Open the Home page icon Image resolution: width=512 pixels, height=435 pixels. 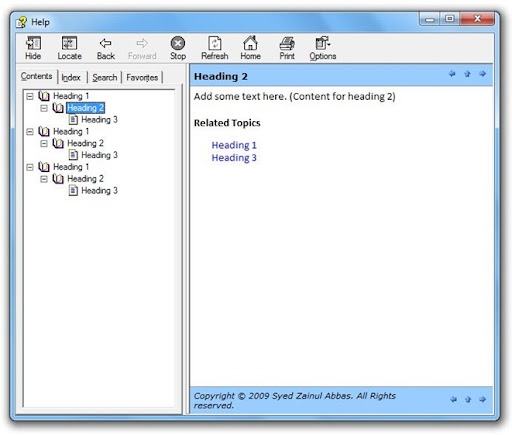pos(250,48)
